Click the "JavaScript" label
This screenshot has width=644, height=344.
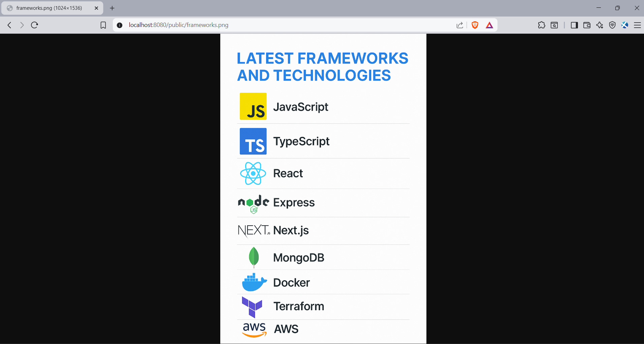pos(301,107)
